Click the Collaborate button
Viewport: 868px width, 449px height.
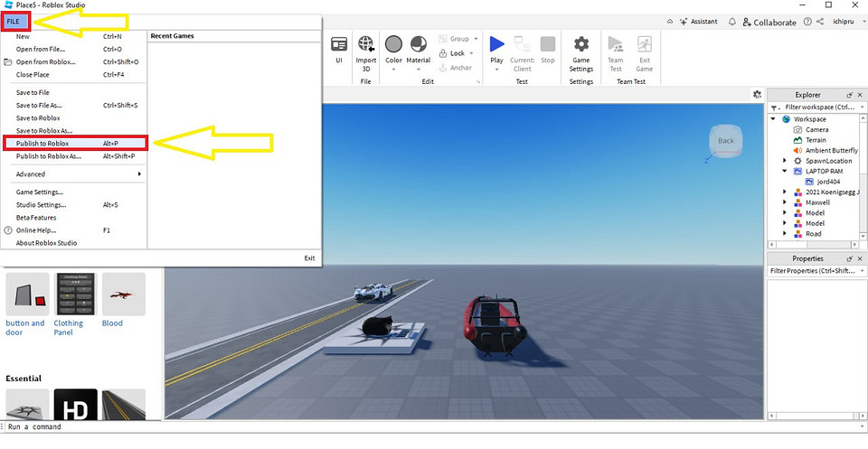(x=769, y=22)
